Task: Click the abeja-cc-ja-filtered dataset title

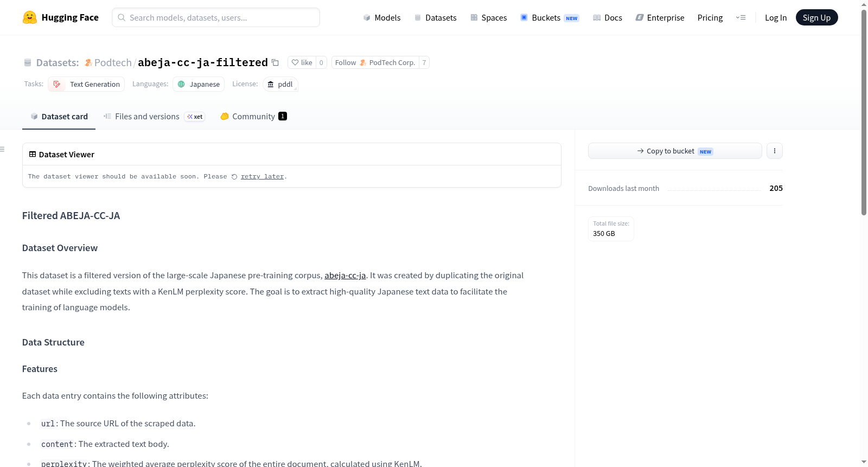Action: pos(203,62)
